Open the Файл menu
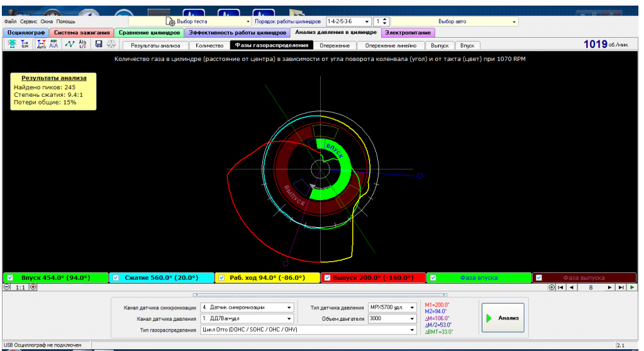The image size is (644, 351). click(x=10, y=21)
